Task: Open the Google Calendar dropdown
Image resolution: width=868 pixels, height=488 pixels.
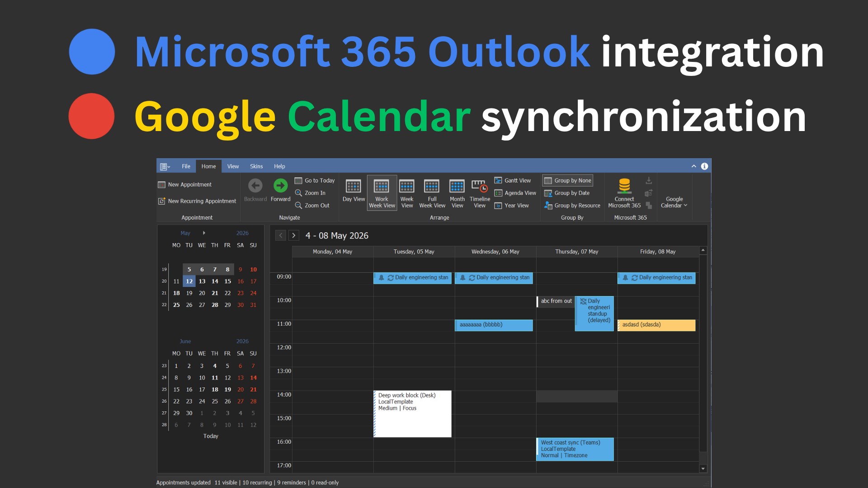Action: [674, 202]
